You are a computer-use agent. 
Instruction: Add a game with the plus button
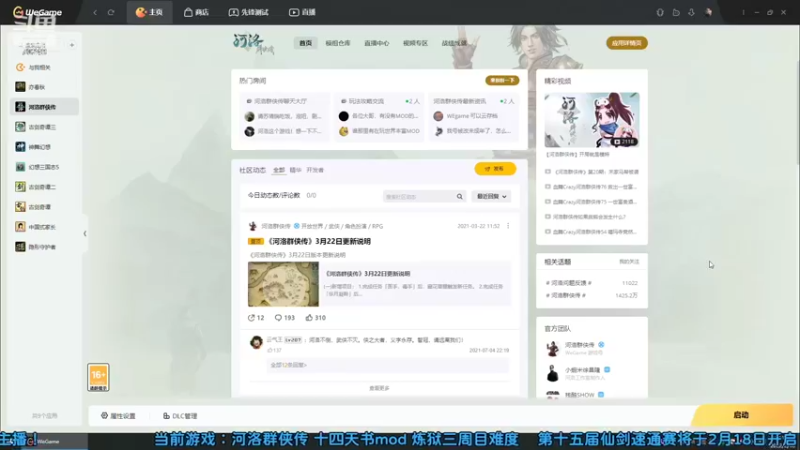[x=71, y=45]
